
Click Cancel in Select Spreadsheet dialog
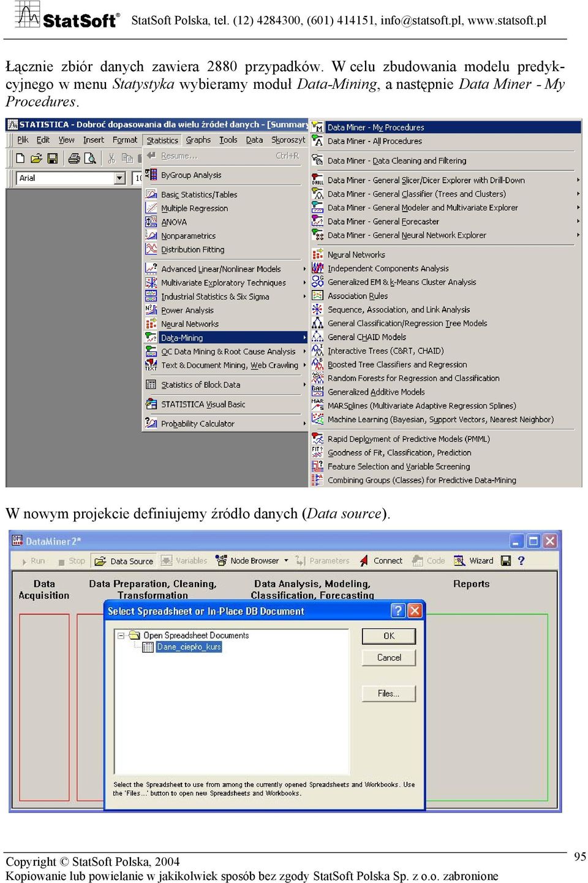coord(389,657)
